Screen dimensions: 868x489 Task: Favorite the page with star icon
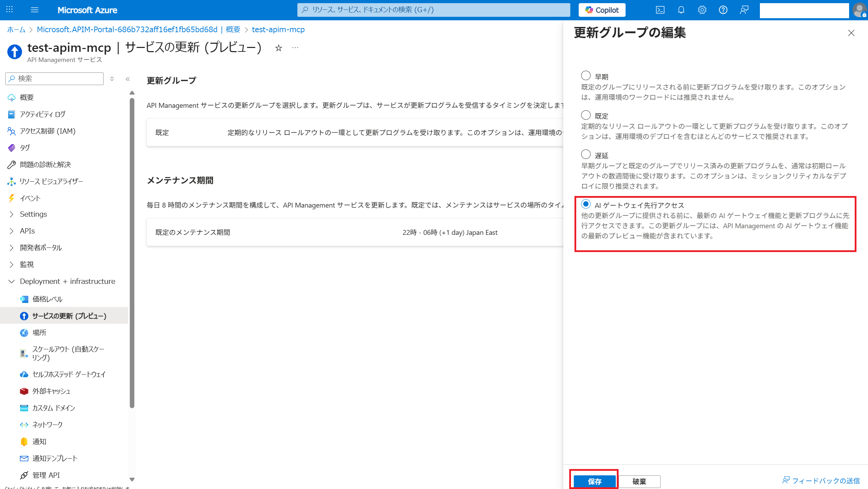pos(278,48)
